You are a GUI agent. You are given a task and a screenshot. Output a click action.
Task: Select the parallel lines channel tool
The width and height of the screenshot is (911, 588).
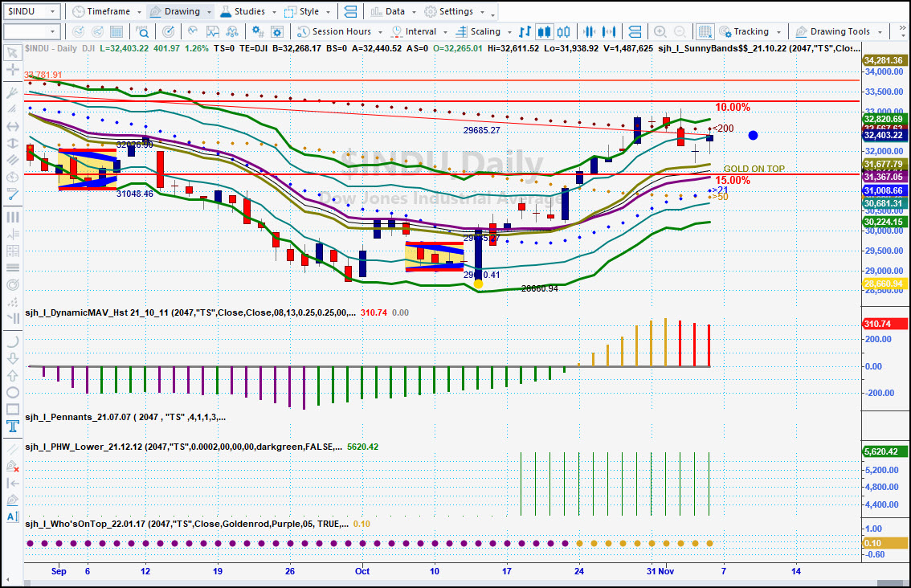coord(12,161)
